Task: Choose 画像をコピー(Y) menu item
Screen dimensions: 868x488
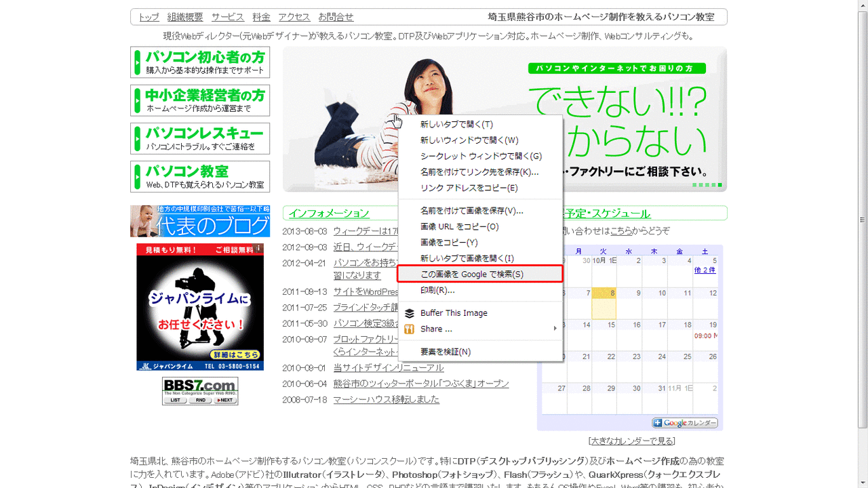Action: tap(479, 243)
